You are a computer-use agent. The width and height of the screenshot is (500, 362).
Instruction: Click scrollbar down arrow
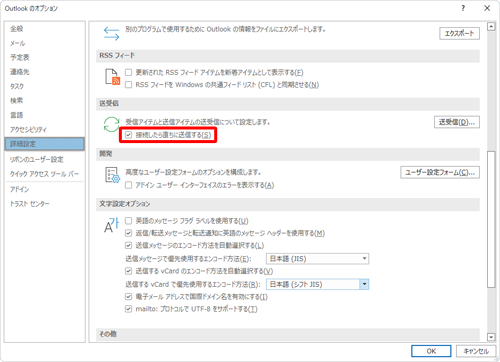[491, 337]
